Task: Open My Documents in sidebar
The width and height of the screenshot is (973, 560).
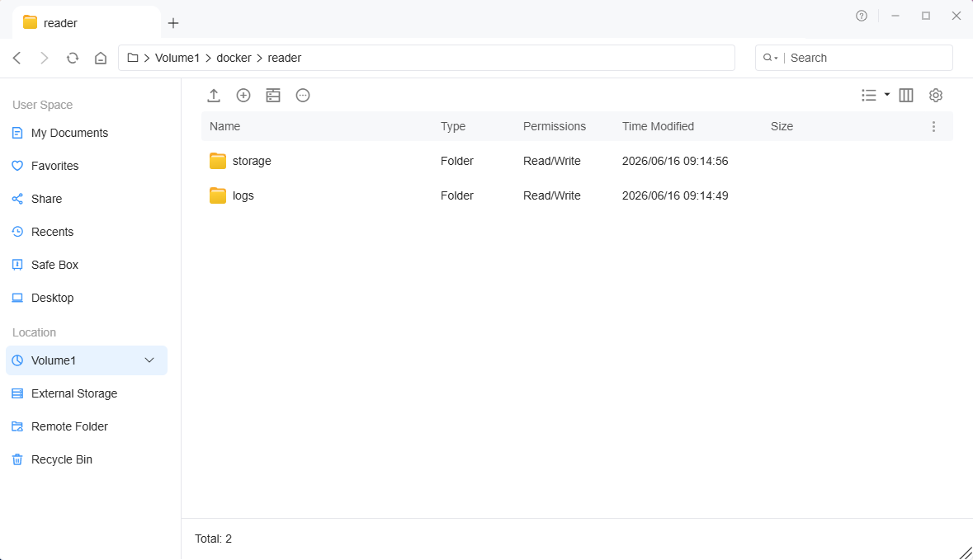Action: click(x=87, y=133)
